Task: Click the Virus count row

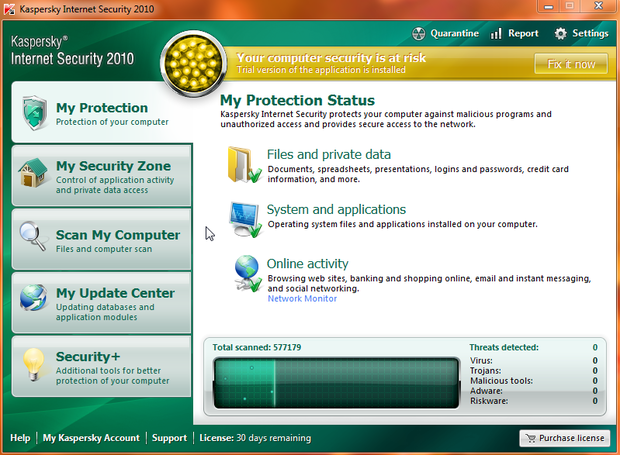Action: pos(534,361)
